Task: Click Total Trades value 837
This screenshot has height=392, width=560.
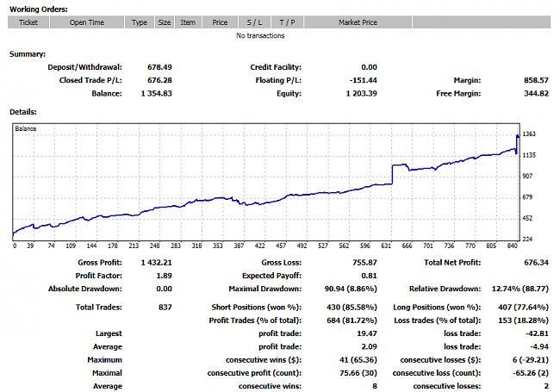Action: point(165,307)
